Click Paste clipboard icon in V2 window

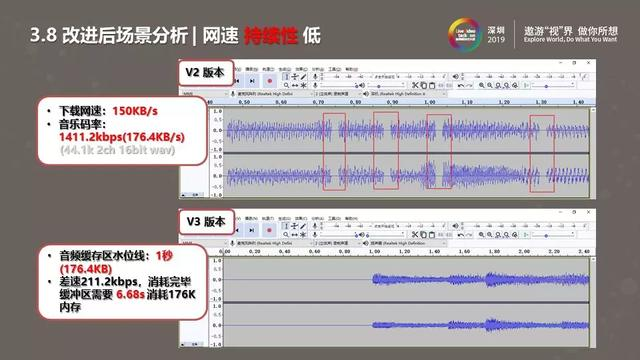coord(432,85)
